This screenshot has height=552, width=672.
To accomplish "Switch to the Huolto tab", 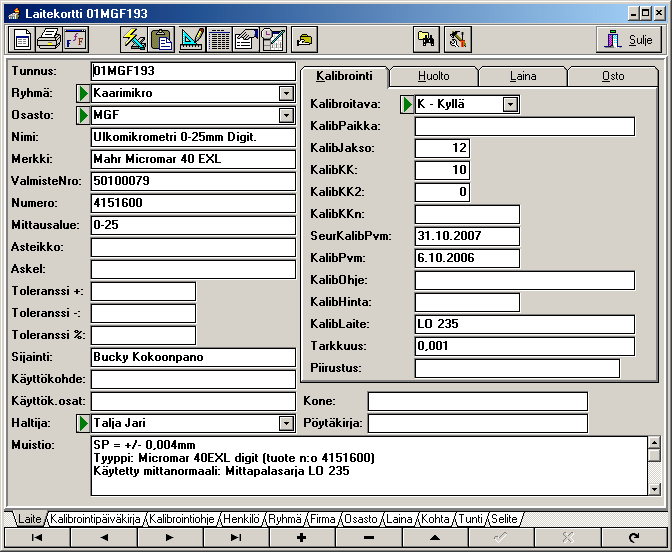I will [434, 76].
